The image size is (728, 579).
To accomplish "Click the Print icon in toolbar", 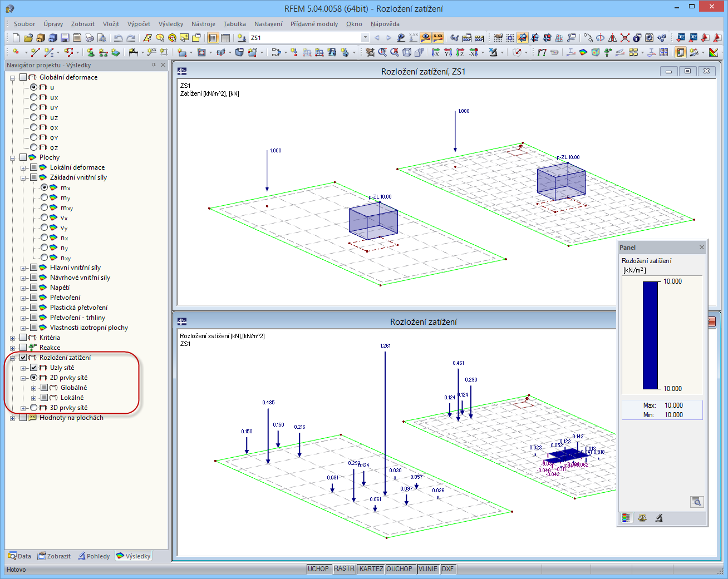I will [x=89, y=38].
